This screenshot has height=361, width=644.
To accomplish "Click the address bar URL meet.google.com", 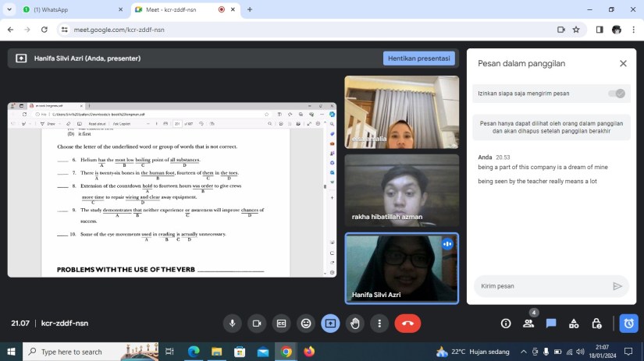I will tap(119, 30).
